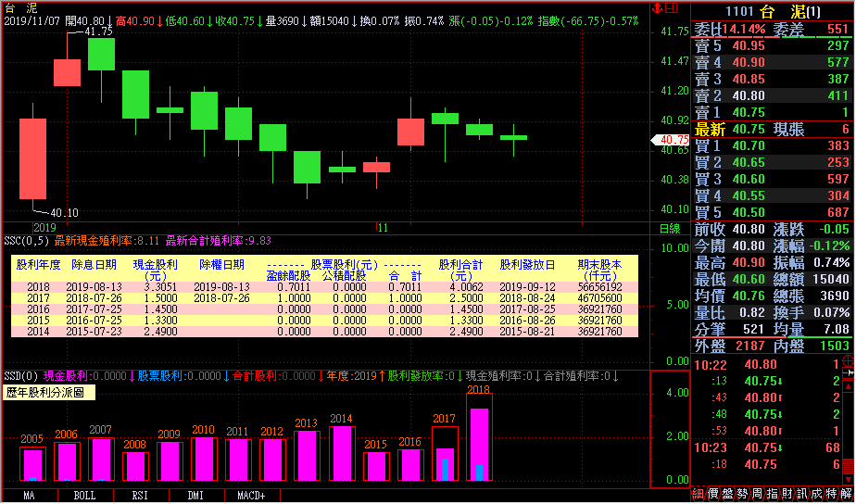Image resolution: width=856 pixels, height=504 pixels.
Task: Switch to the BOLL indicator tab
Action: pos(85,496)
